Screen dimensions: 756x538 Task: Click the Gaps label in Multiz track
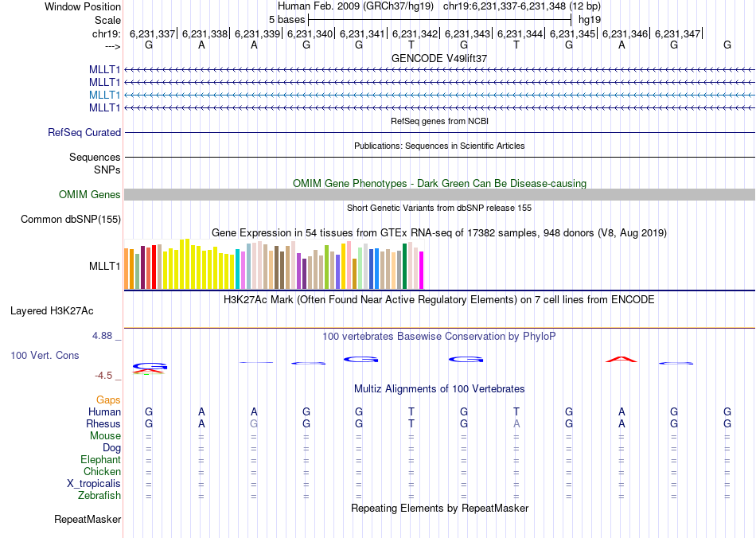108,400
